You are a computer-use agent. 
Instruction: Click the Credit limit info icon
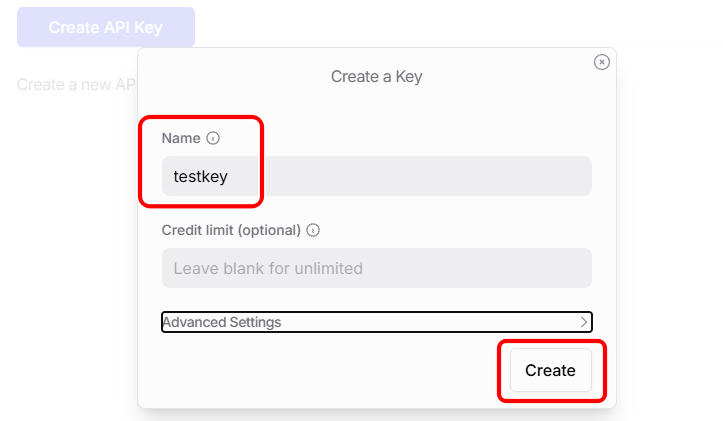(x=313, y=230)
